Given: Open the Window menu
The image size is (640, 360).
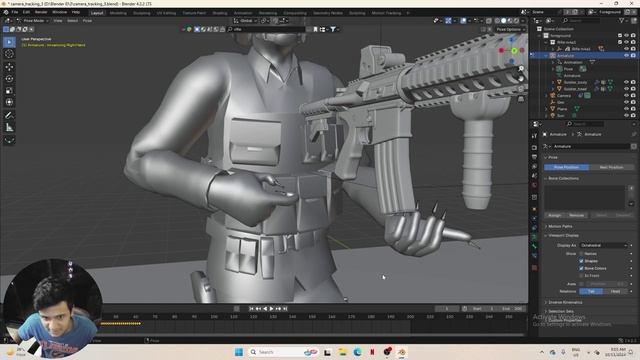Looking at the screenshot, I should [x=59, y=12].
